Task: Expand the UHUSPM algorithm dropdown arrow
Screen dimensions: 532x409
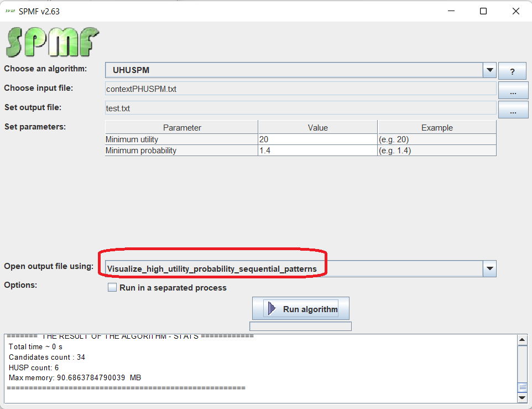Action: 489,71
